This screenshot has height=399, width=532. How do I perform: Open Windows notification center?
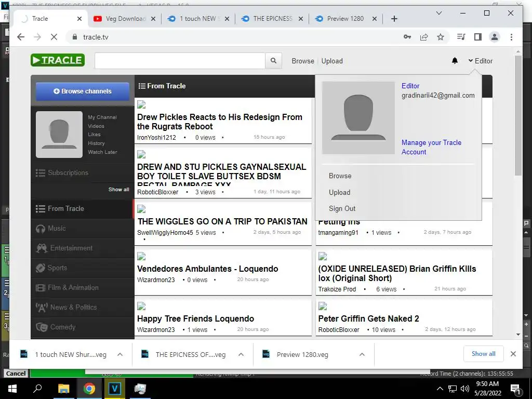pyautogui.click(x=515, y=389)
